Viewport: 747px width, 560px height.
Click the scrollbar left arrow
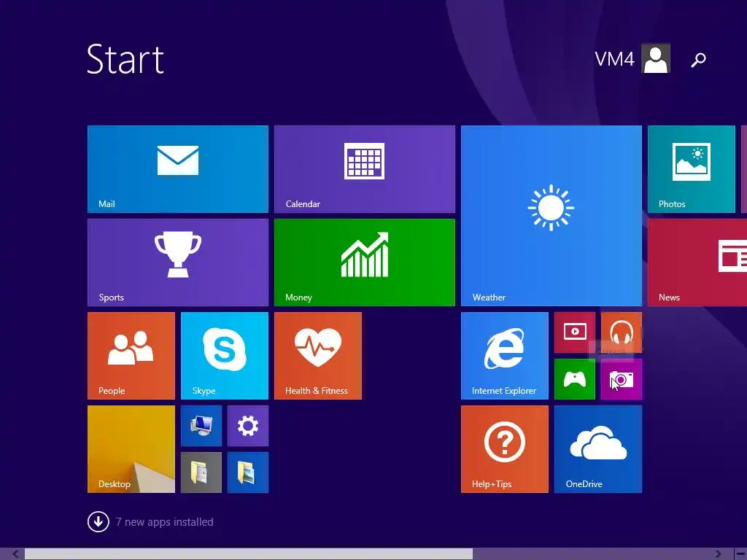(15, 554)
